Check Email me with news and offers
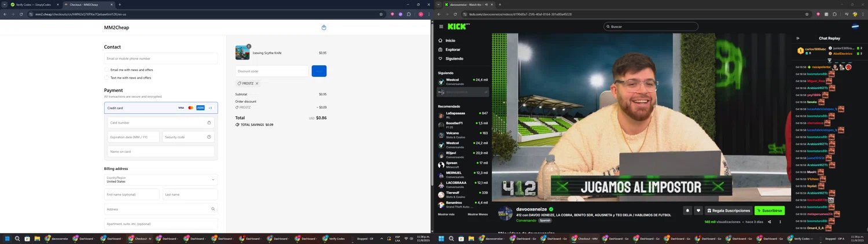Screen dimensions: 868x244 [x=107, y=70]
